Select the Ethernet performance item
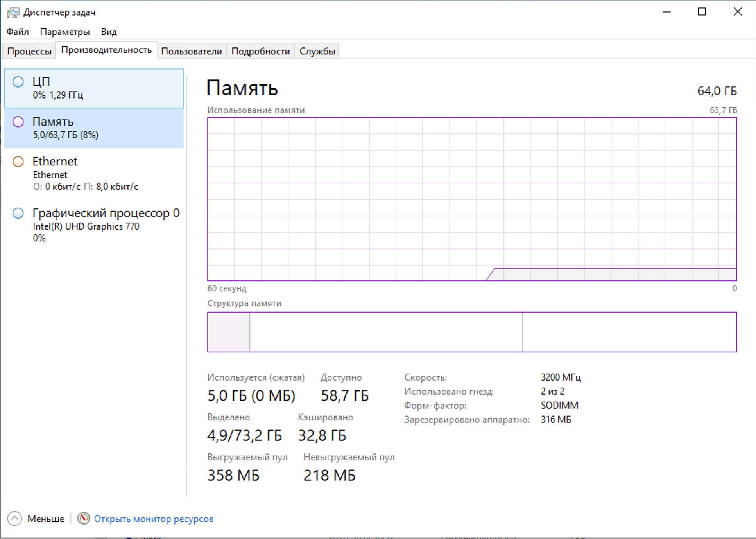756x539 pixels. click(94, 173)
